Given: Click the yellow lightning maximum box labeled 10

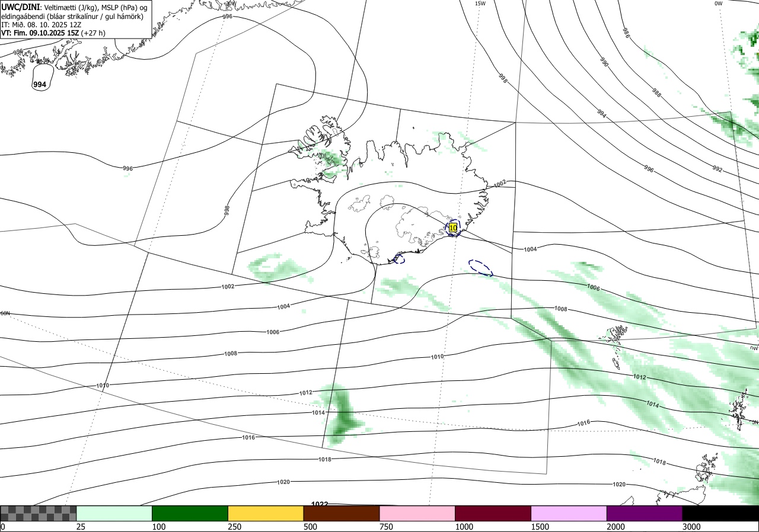Looking at the screenshot, I should [453, 227].
